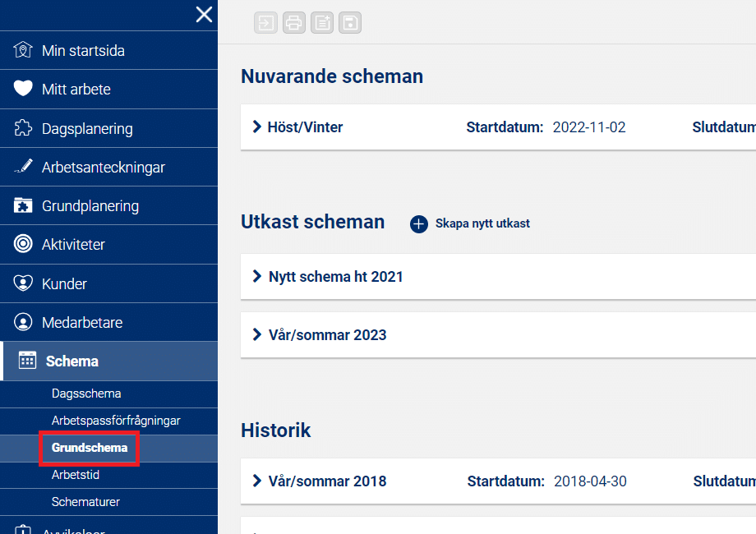Click the save floppy disk icon

click(x=351, y=23)
